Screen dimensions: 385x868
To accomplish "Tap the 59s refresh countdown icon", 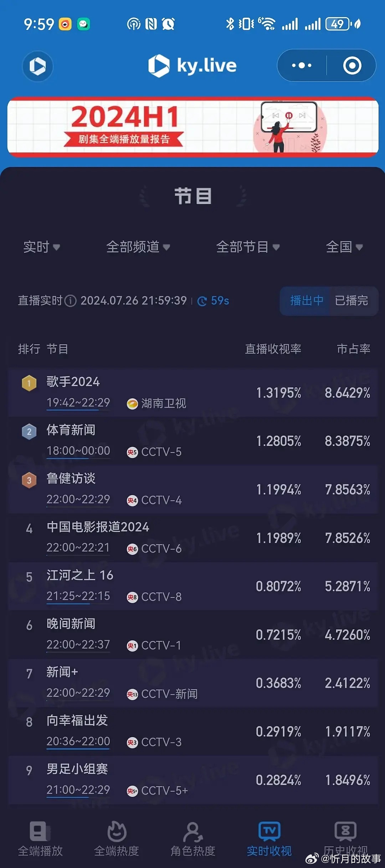I will coord(202,301).
